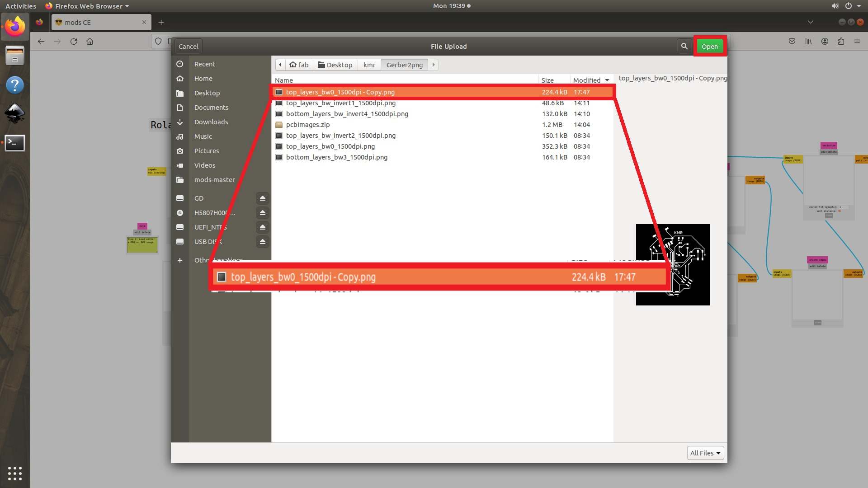Select the pcbImages.zip file
The width and height of the screenshot is (868, 488).
[x=307, y=125]
